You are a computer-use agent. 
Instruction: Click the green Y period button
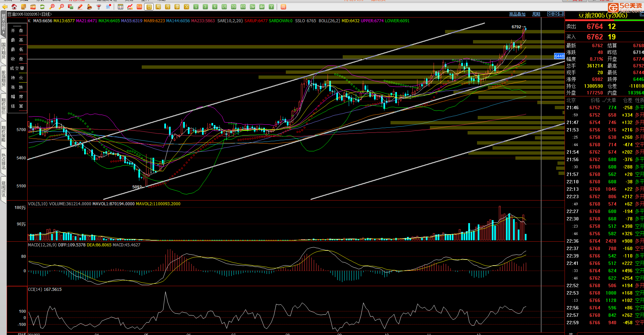271,7
